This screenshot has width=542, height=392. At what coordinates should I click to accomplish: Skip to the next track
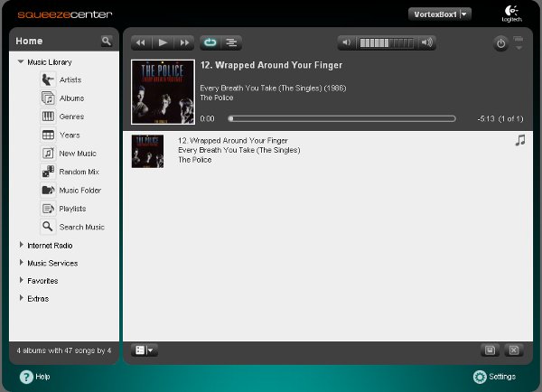tap(184, 42)
